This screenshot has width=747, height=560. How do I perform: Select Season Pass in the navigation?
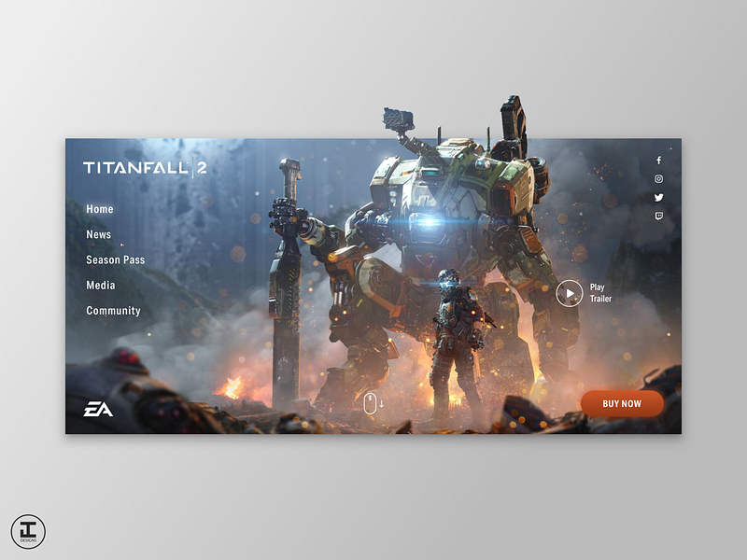pos(115,260)
